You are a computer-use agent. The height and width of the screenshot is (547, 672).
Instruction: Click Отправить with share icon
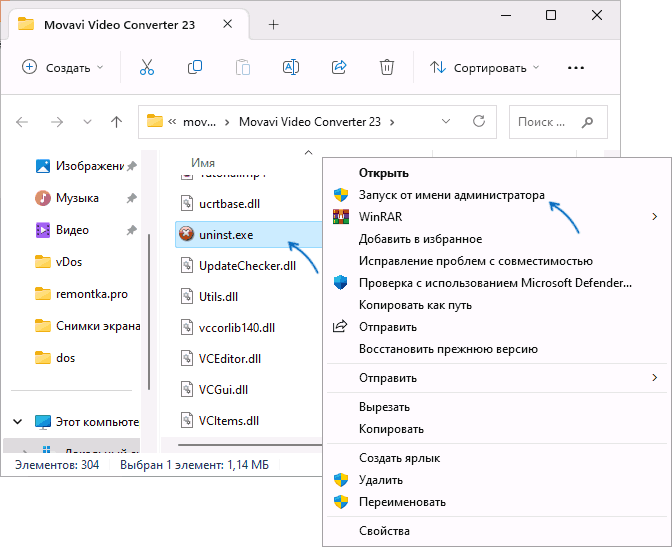click(497, 327)
